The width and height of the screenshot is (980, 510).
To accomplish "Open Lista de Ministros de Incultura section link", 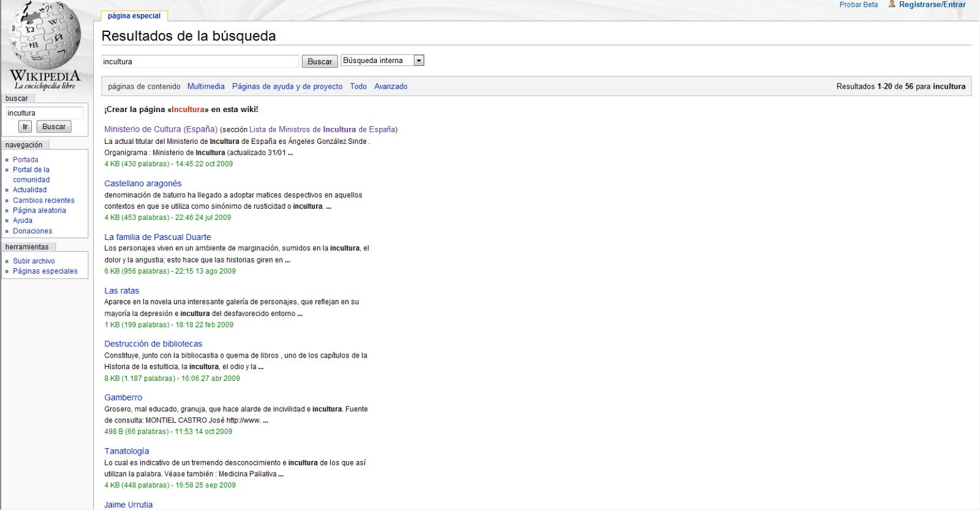I will (322, 129).
